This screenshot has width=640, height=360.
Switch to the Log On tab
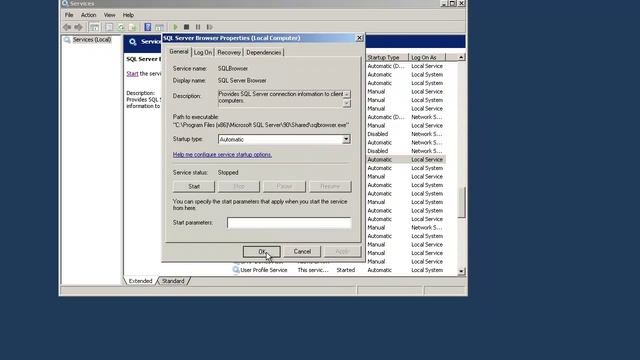203,53
